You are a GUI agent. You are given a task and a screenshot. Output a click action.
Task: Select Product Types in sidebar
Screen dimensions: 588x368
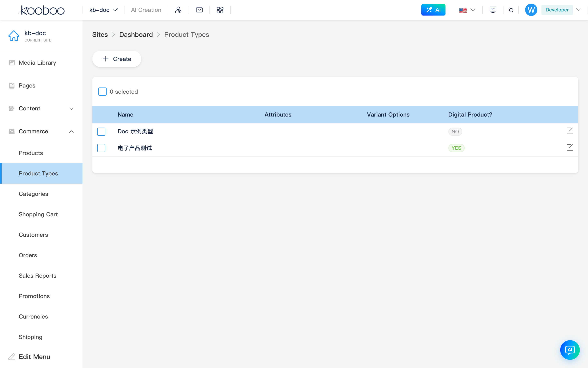41,173
